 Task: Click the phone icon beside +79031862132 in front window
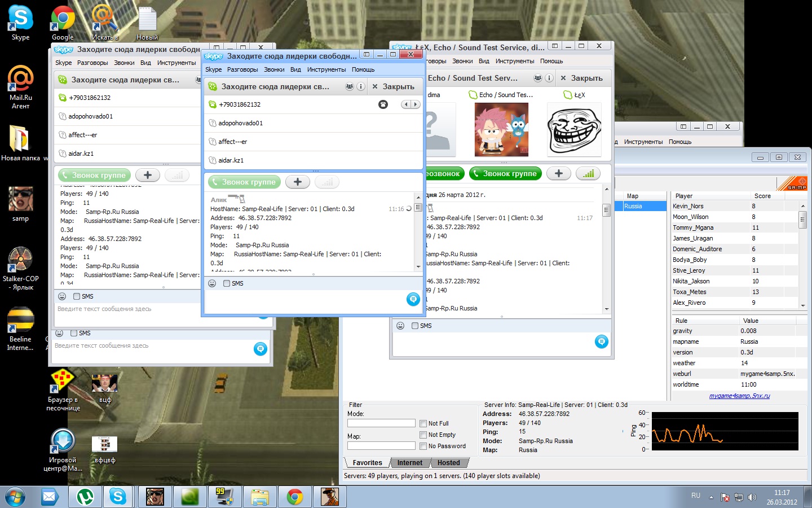pyautogui.click(x=383, y=104)
